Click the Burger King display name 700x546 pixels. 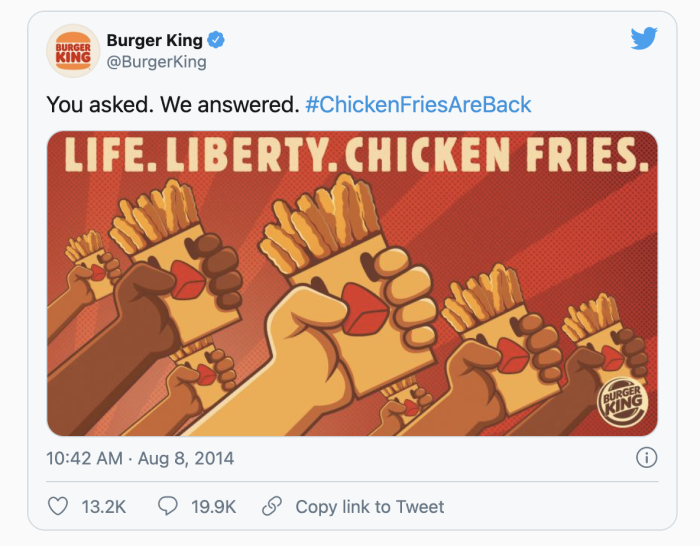(154, 40)
